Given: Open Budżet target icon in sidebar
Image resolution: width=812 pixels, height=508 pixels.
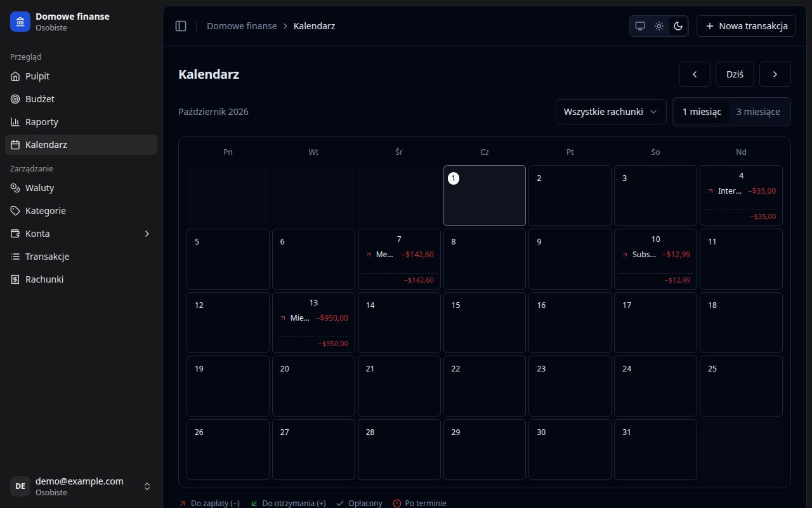Looking at the screenshot, I should pos(16,99).
